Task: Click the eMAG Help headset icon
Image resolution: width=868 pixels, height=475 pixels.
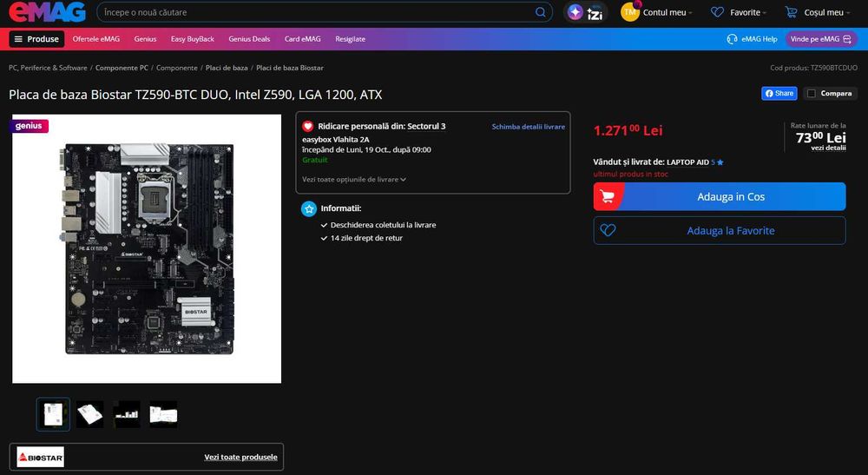Action: 732,39
